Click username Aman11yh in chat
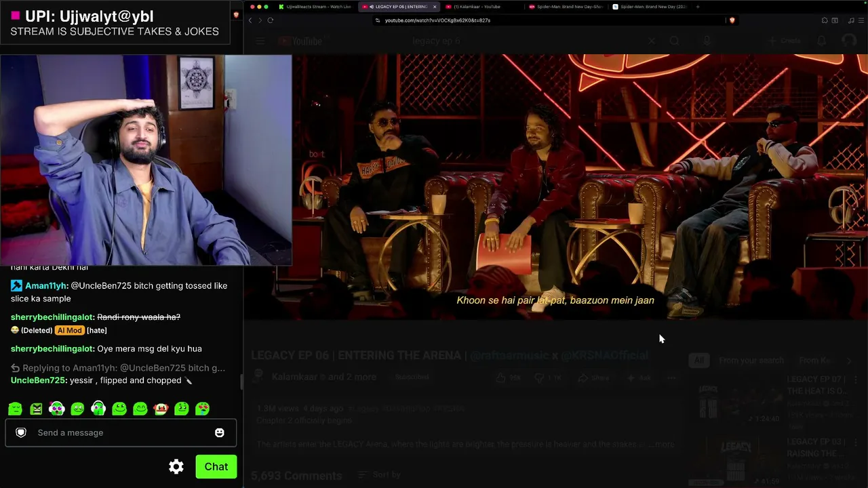Screen dimensions: 868x488 (x=45, y=286)
